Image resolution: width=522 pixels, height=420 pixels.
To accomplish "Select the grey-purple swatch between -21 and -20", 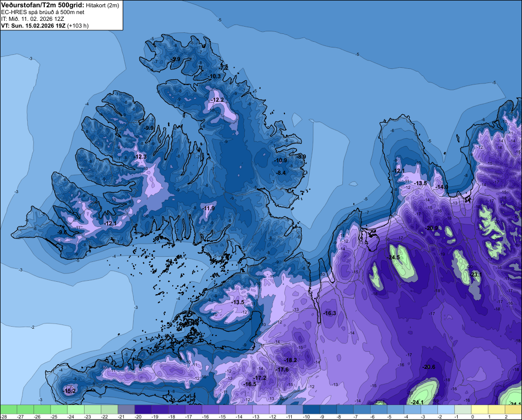I will point(126,410).
